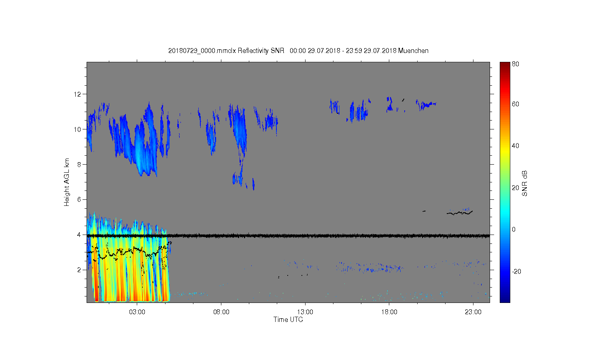Click the 23:00 time tick label

(x=473, y=312)
